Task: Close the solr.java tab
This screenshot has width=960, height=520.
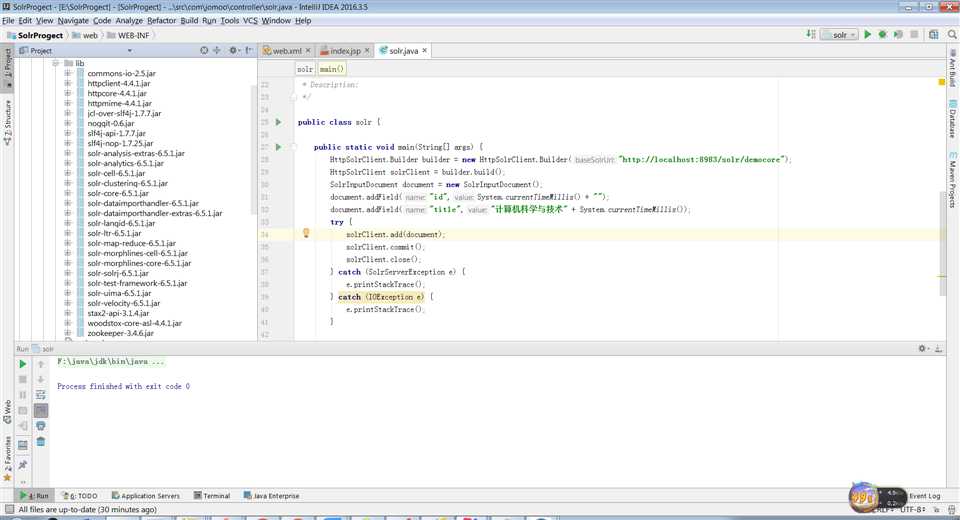Action: (x=424, y=50)
